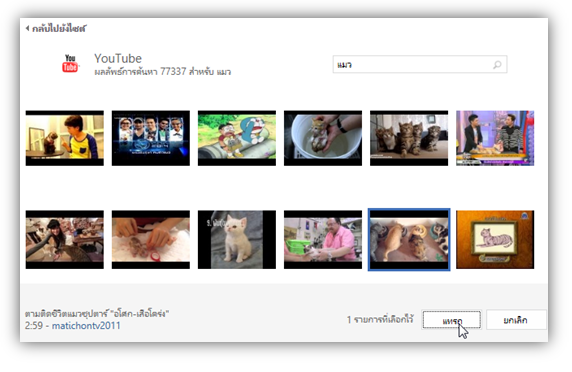Select the kitten bathing in bucket thumbnail
The image size is (572, 372).
click(x=323, y=138)
